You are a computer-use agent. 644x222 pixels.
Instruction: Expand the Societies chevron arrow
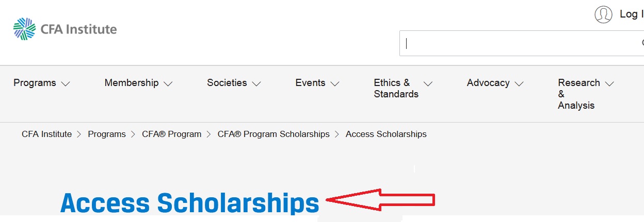[256, 83]
